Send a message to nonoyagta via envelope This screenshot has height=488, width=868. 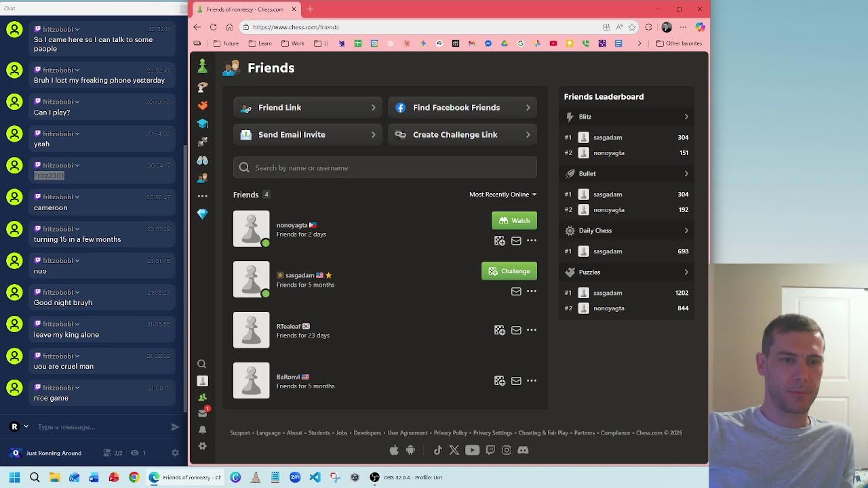point(516,241)
